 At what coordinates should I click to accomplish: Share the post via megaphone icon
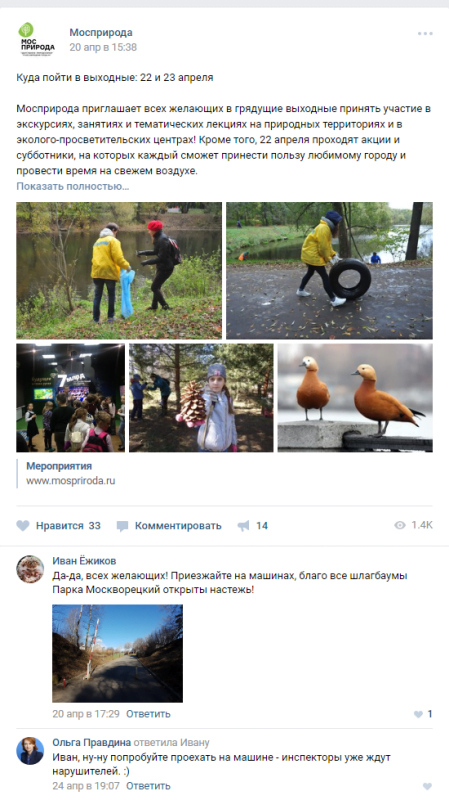pos(244,526)
